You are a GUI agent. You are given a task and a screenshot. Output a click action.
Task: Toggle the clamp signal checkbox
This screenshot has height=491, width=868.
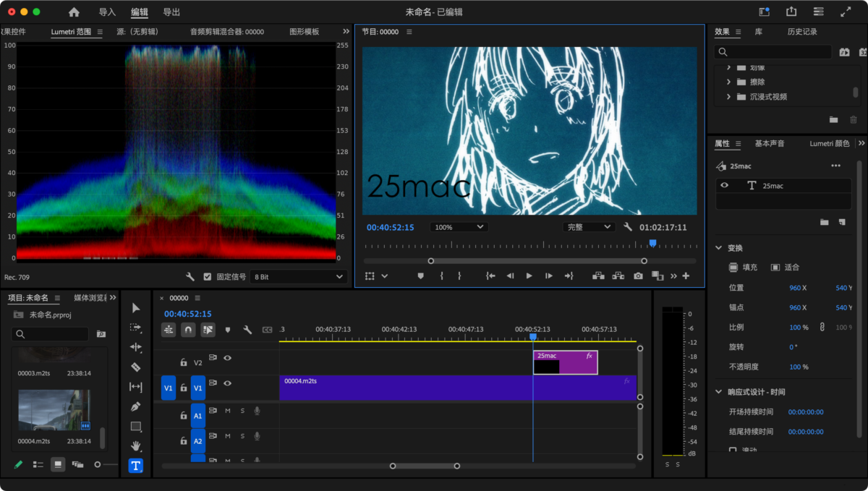208,277
